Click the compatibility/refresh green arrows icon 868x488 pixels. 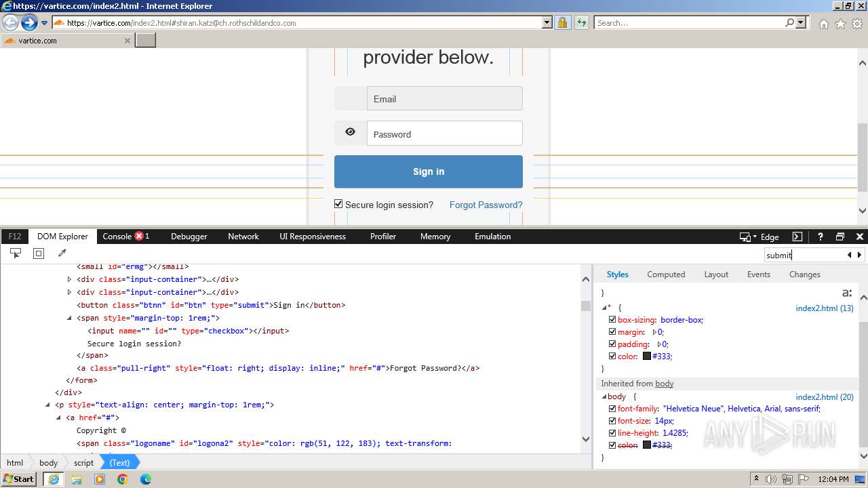click(581, 23)
